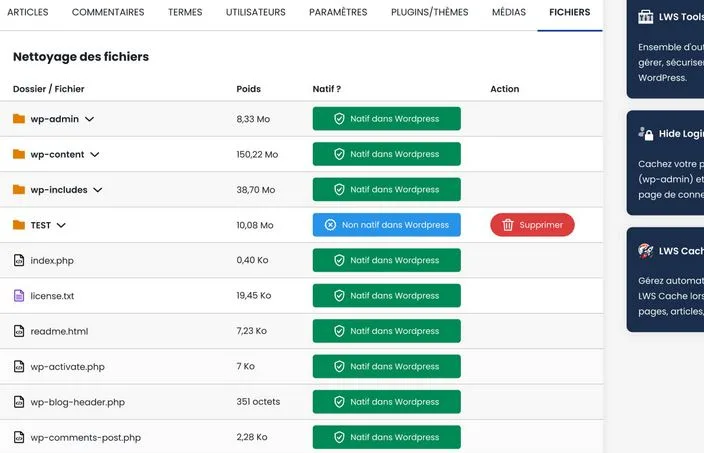Click the purple license.txt file icon
This screenshot has width=704, height=453.
(x=19, y=296)
